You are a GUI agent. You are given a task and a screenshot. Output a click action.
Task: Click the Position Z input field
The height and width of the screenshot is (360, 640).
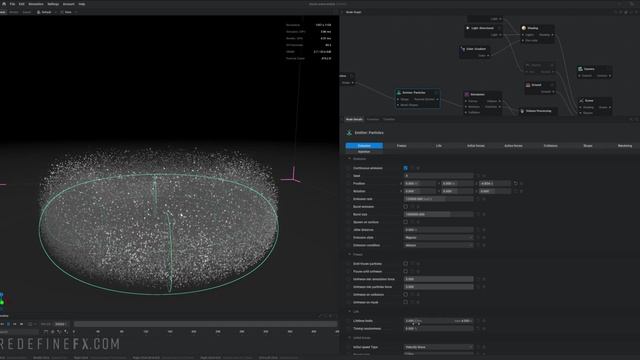point(495,183)
